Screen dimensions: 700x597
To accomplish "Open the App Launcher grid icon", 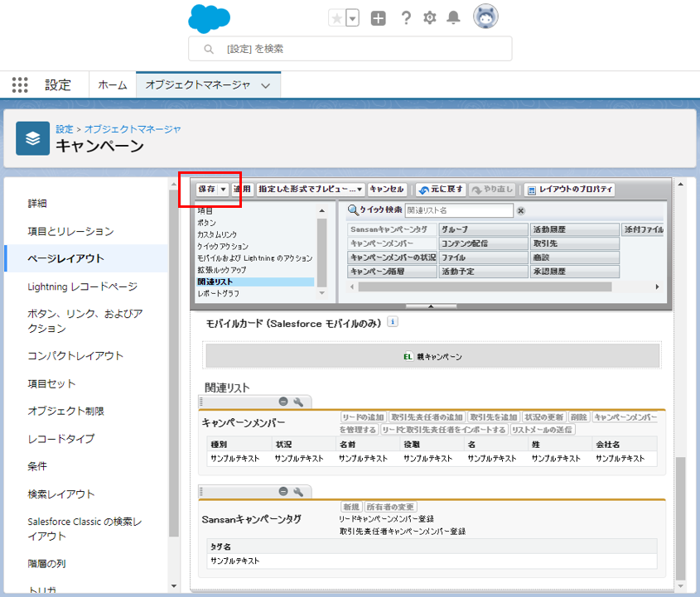I will point(20,84).
